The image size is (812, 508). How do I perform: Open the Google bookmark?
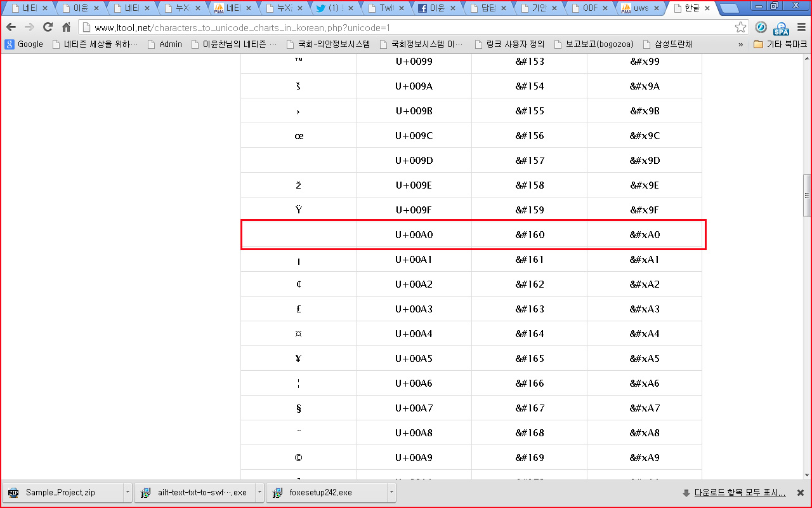tap(24, 44)
